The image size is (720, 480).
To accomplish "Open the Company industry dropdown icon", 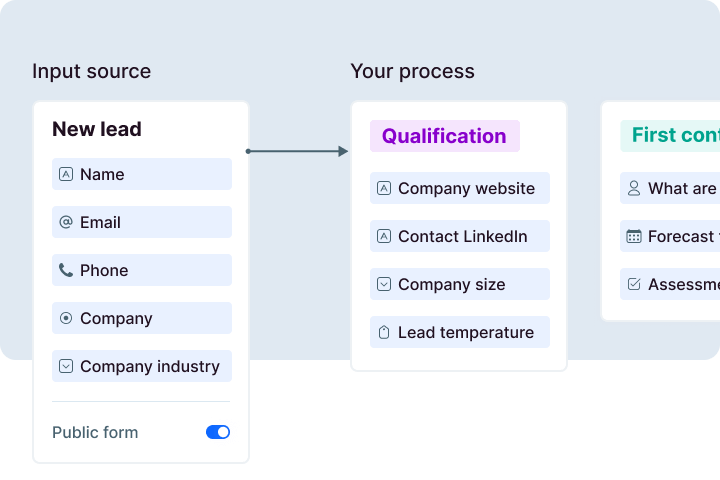I will 66,366.
